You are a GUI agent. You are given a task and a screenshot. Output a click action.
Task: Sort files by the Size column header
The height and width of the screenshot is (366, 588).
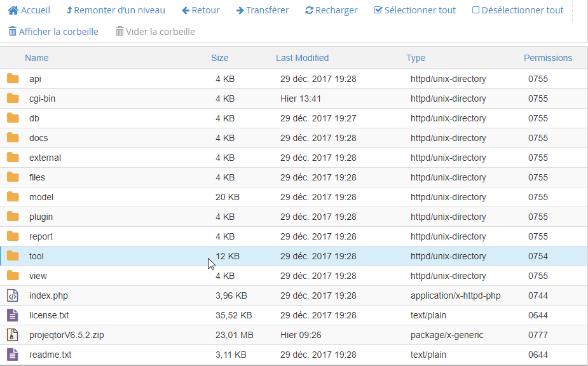pyautogui.click(x=219, y=58)
